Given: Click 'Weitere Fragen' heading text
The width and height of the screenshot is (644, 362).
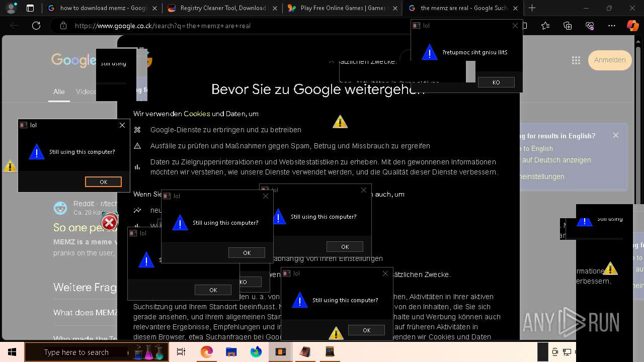Looking at the screenshot, I should point(85,287).
